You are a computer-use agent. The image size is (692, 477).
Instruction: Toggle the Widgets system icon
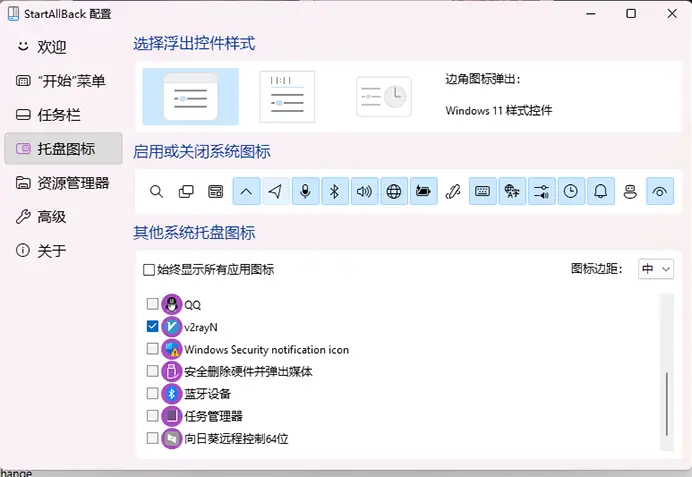pyautogui.click(x=216, y=192)
